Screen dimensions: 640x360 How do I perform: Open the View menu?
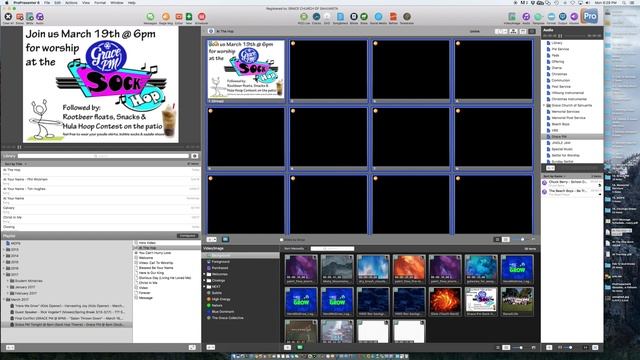pos(86,2)
